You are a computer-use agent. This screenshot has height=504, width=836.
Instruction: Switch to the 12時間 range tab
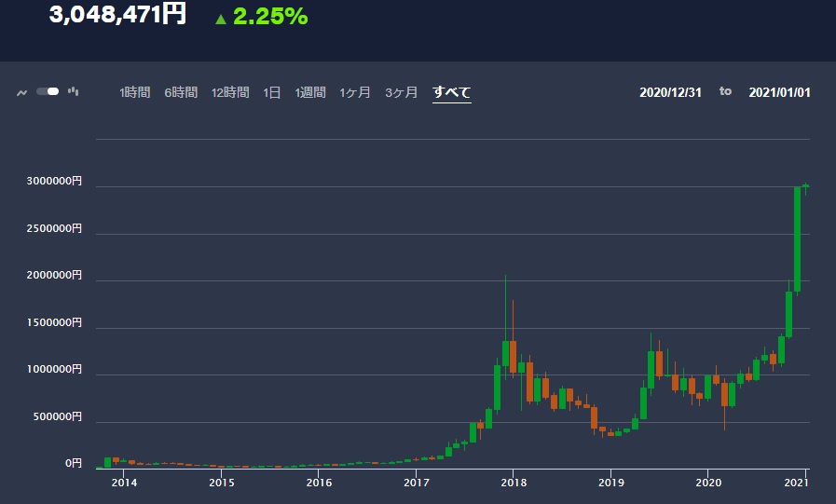(230, 93)
